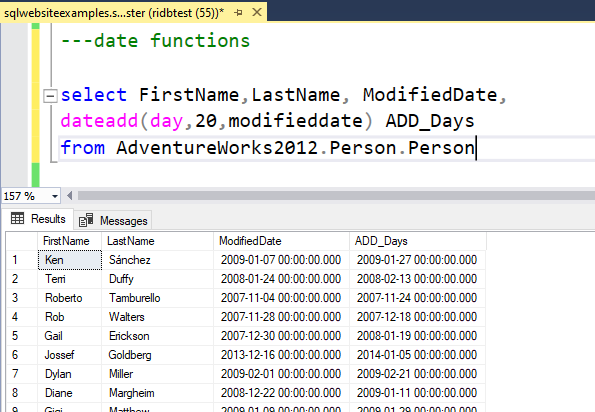Collapse the select statement outline block
Screen dimensions: 595x412
coord(50,96)
